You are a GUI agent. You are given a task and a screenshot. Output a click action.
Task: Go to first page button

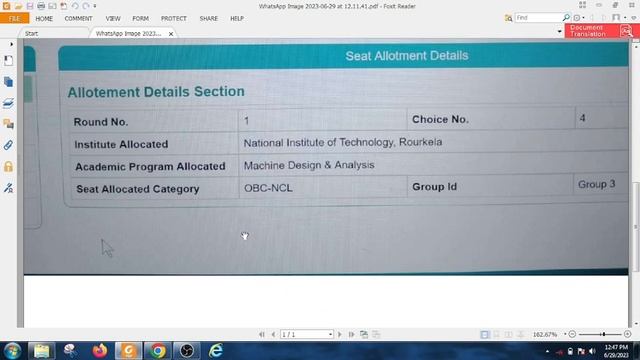point(262,334)
